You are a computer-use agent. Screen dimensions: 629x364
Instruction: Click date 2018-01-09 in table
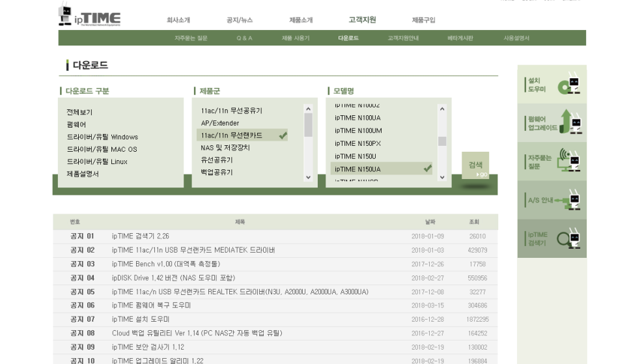pyautogui.click(x=428, y=236)
